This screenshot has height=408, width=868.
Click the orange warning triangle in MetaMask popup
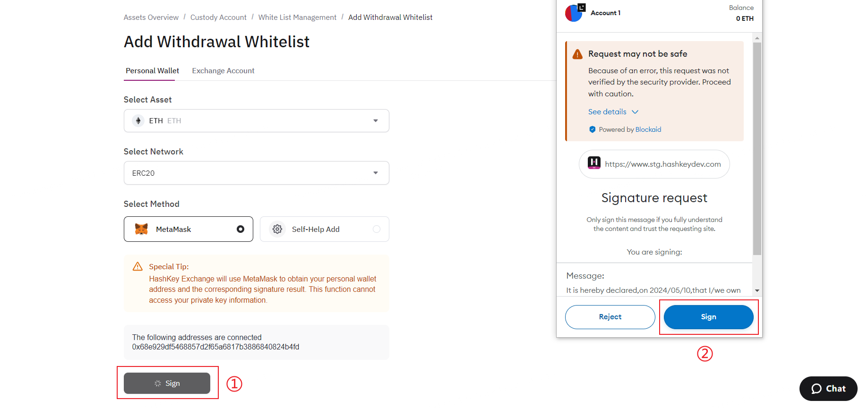(x=577, y=54)
